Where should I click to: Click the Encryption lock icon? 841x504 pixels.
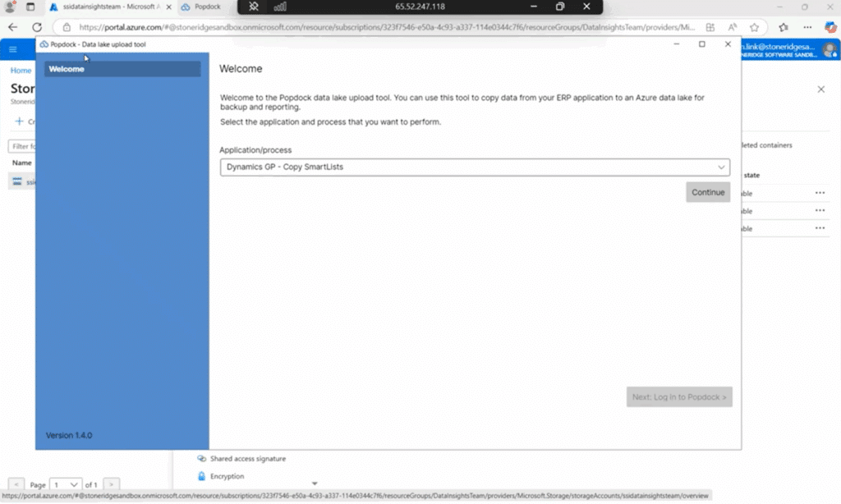(x=200, y=476)
